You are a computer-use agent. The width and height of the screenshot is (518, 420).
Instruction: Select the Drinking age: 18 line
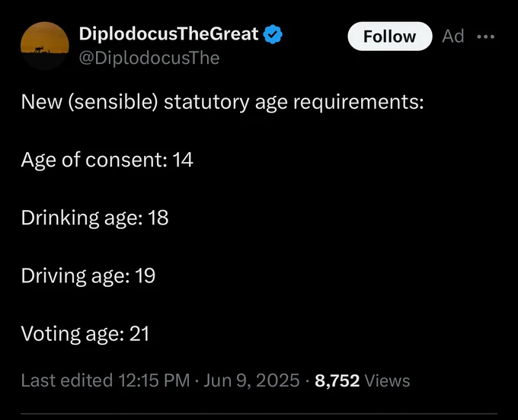click(94, 218)
